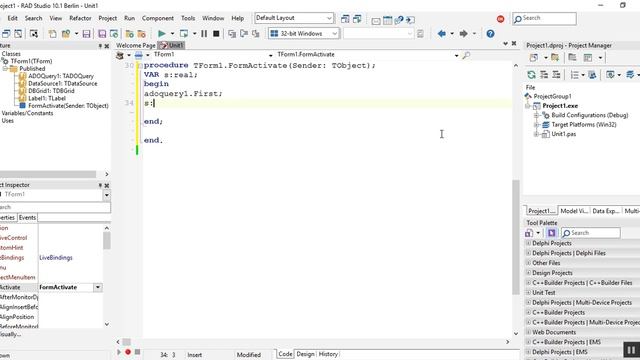
Task: Switch to the Welcome Page tab
Action: (x=136, y=45)
